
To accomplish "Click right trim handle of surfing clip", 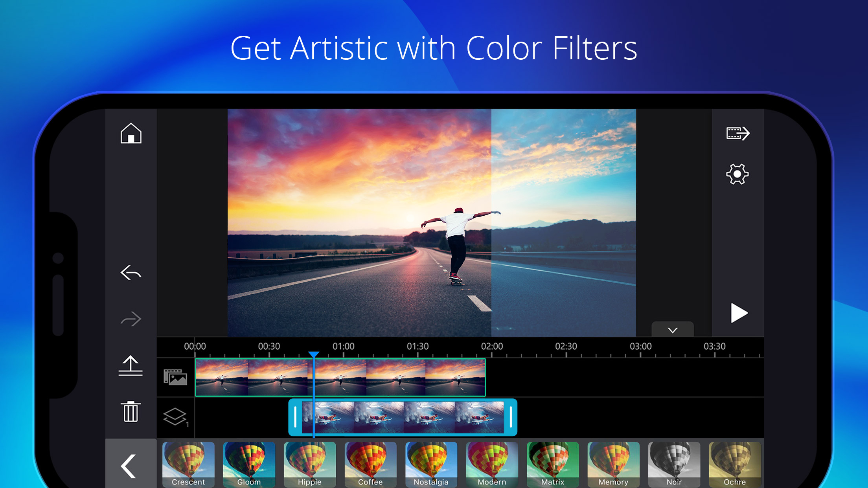I will tap(510, 417).
